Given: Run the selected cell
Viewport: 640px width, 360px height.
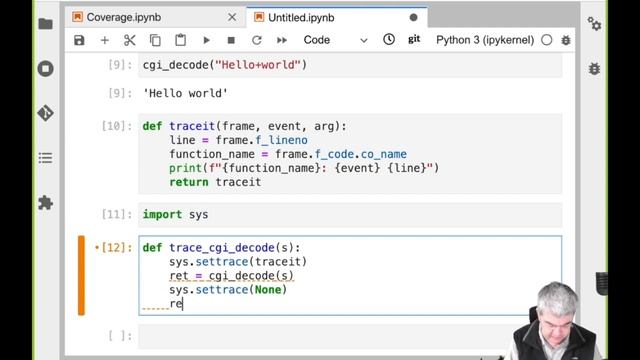Looking at the screenshot, I should pos(206,40).
